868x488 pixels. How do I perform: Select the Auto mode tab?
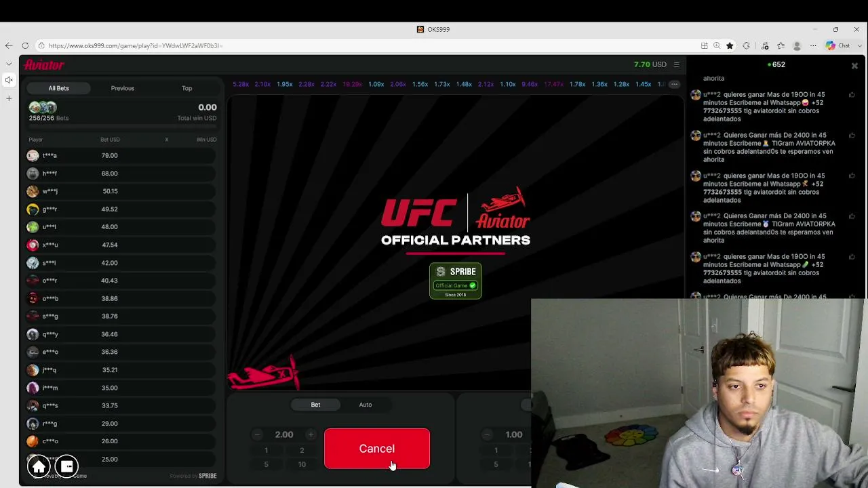click(x=366, y=405)
